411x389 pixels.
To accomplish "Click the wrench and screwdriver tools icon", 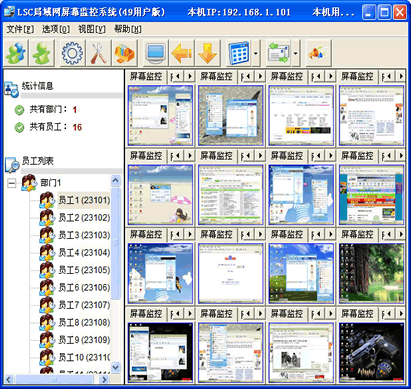I will [99, 53].
